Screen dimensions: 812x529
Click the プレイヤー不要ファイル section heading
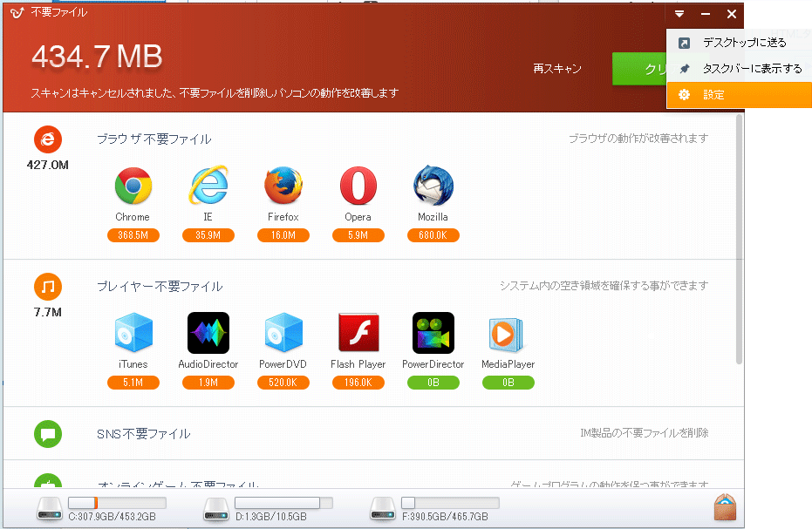tap(160, 287)
